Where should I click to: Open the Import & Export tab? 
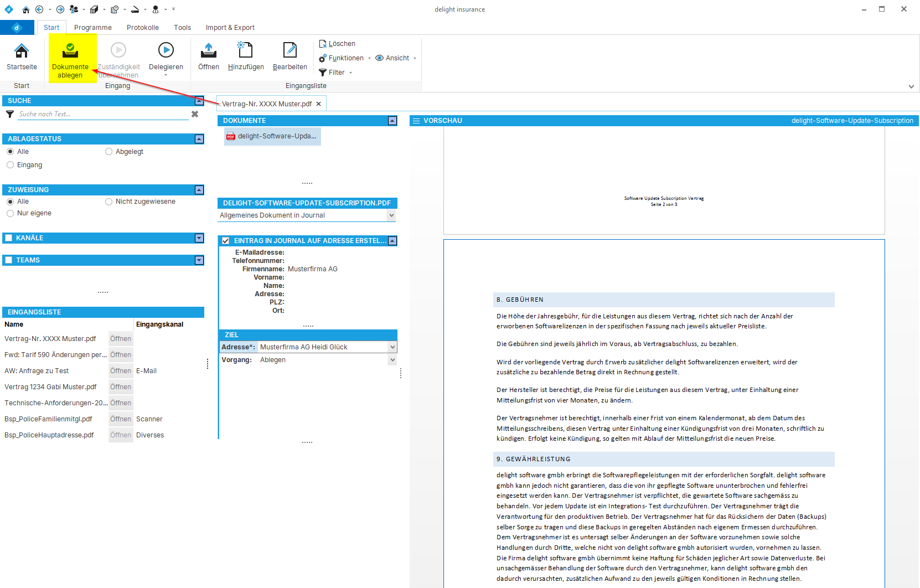pos(230,28)
